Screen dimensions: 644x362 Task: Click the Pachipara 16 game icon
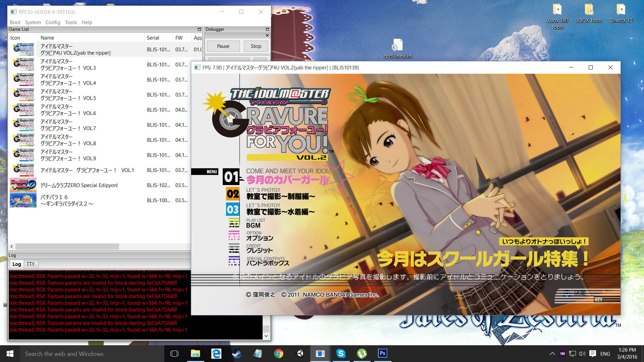[23, 200]
